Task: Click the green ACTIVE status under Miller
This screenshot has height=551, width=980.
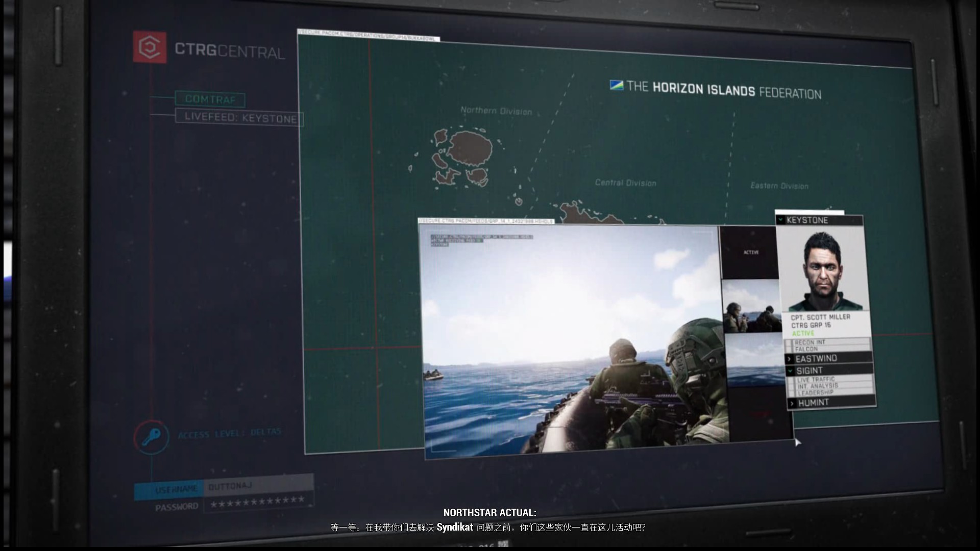Action: click(803, 333)
